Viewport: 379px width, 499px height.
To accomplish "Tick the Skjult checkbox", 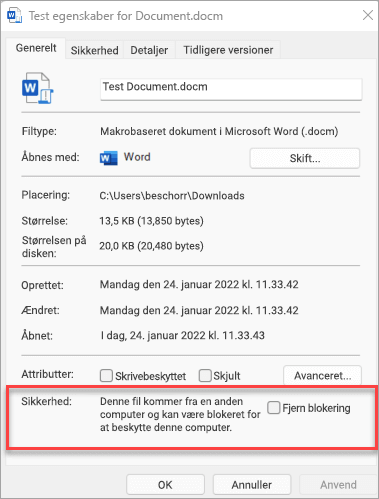I will (x=205, y=375).
